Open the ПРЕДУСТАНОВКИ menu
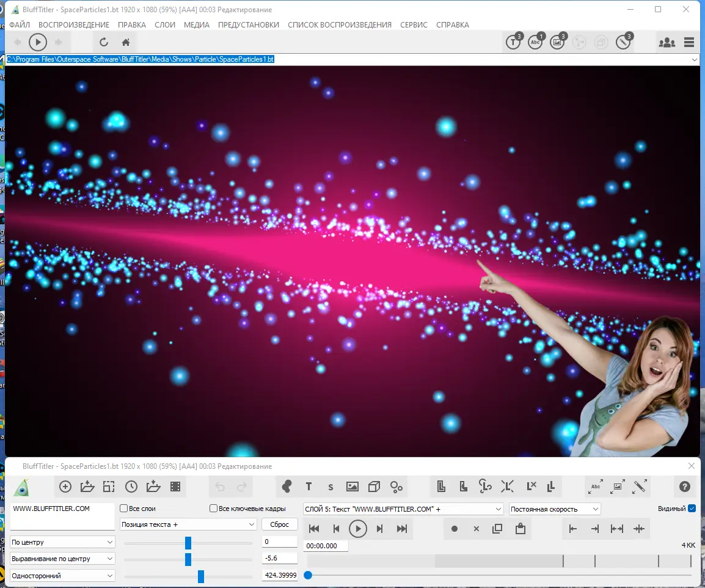705x588 pixels. 248,24
